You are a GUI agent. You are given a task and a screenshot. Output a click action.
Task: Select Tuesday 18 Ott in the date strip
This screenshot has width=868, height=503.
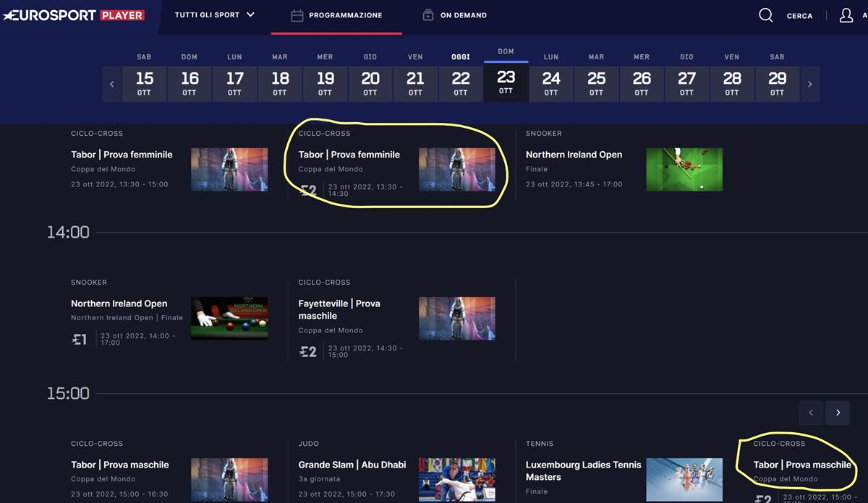click(280, 84)
